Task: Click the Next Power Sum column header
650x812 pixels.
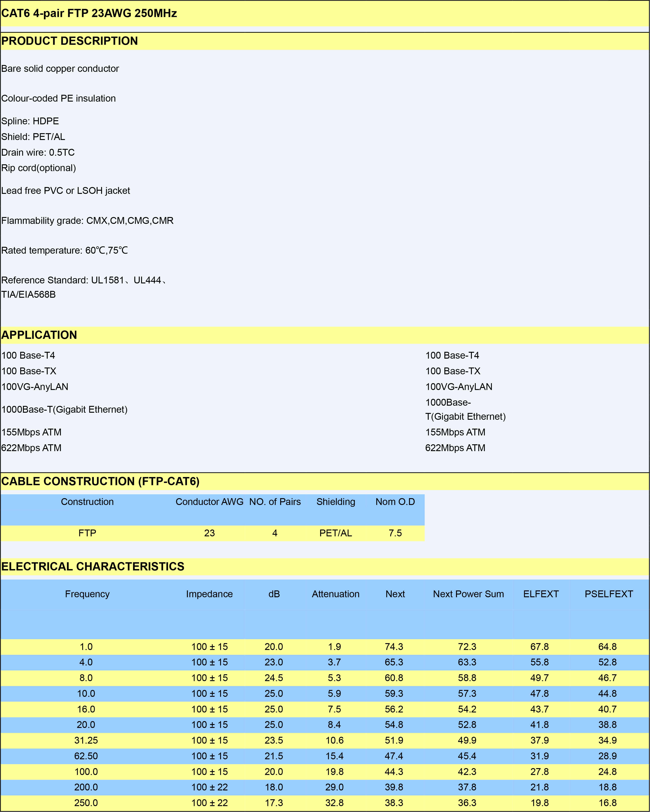Action: [x=468, y=594]
